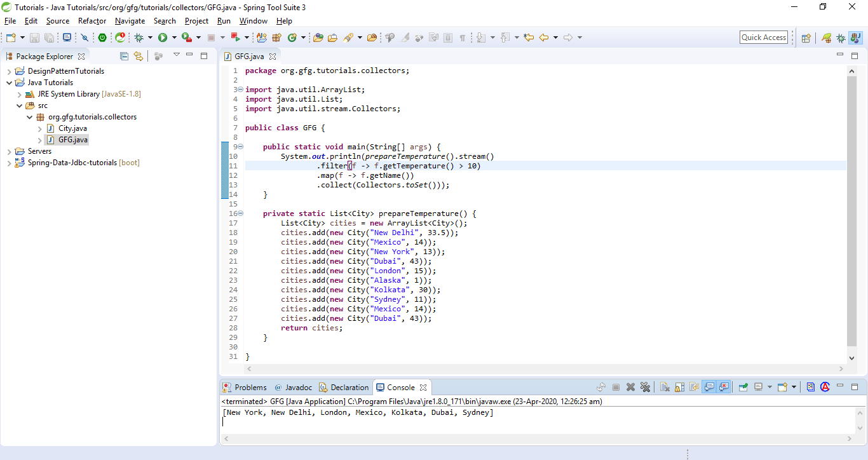Click Collapse All in Package Explorer

124,57
